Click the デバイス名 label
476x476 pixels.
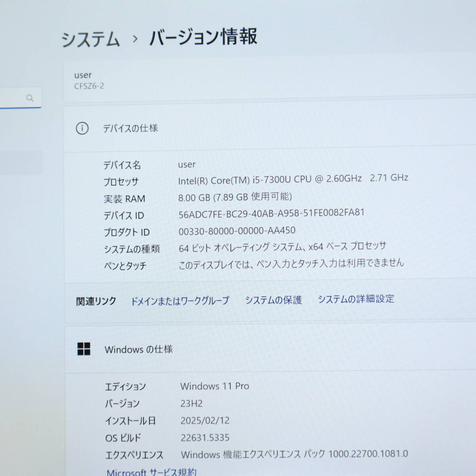coord(122,165)
